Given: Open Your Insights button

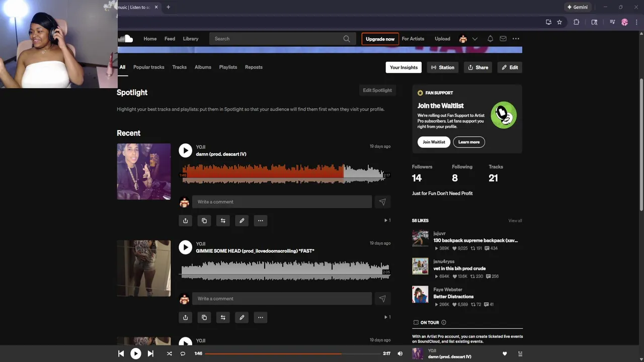Looking at the screenshot, I should [404, 67].
